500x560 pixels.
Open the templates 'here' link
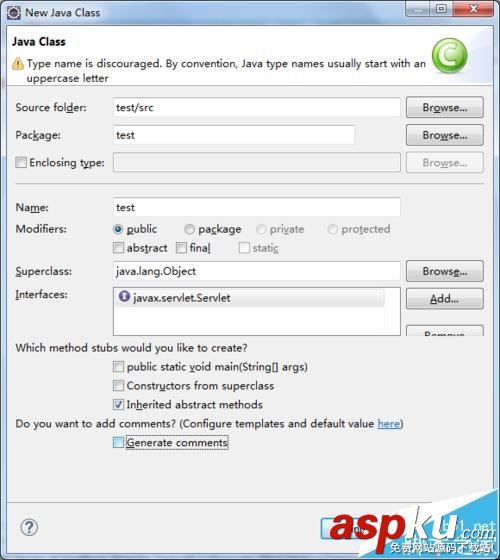pyautogui.click(x=389, y=424)
